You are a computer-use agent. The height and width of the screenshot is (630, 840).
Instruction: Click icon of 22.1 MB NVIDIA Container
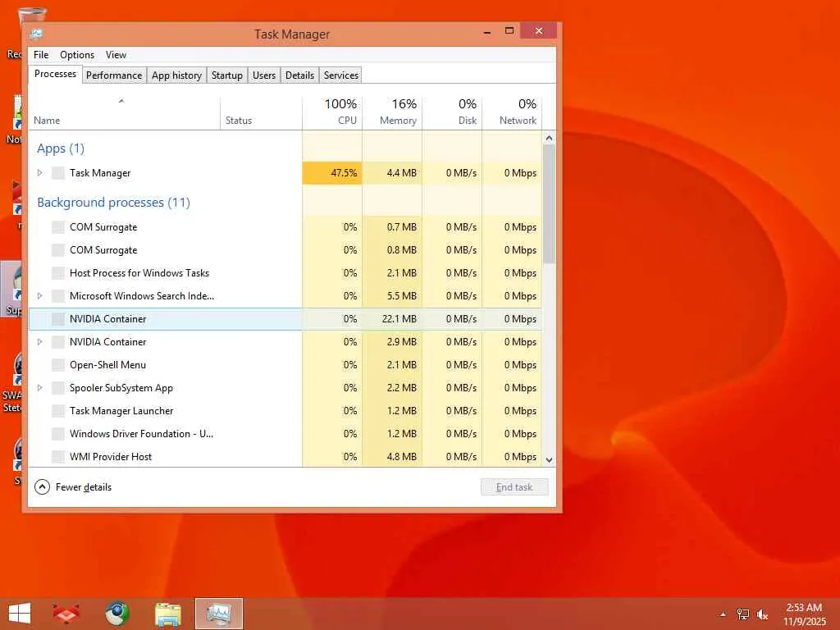point(58,319)
